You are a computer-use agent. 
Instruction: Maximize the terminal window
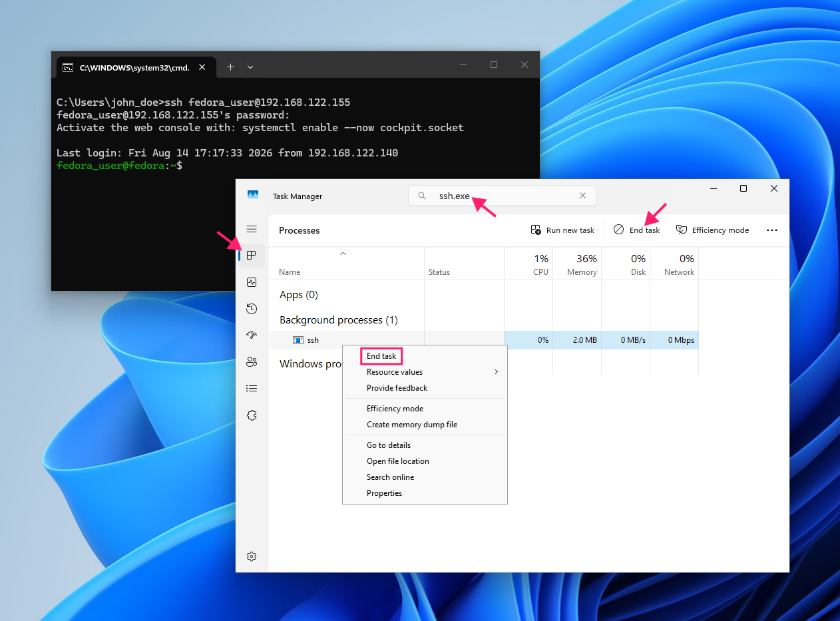pos(494,65)
